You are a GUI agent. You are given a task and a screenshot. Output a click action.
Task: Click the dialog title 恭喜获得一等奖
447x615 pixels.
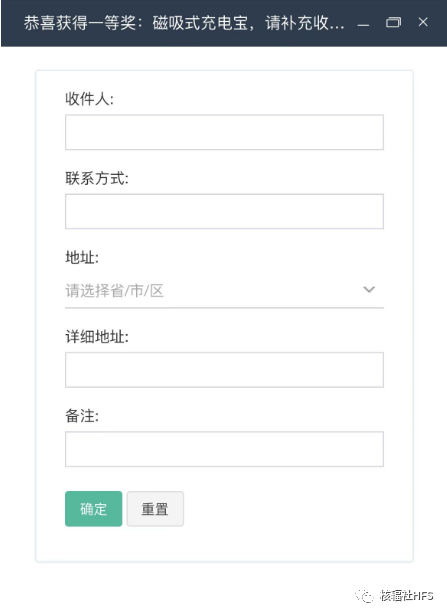tap(80, 23)
